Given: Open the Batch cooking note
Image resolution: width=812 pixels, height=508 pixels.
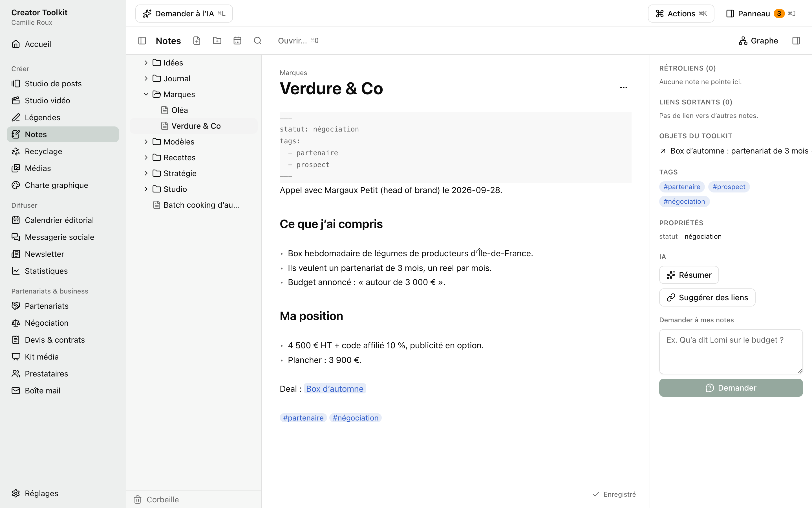Looking at the screenshot, I should click(x=194, y=205).
